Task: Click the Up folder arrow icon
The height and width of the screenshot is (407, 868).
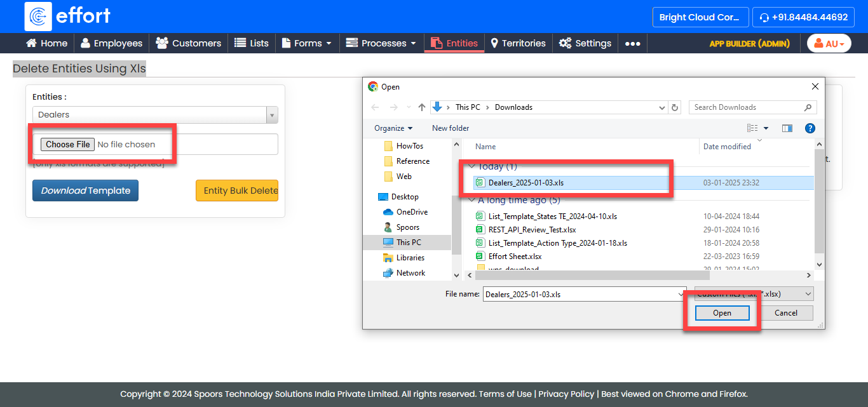Action: pyautogui.click(x=422, y=107)
